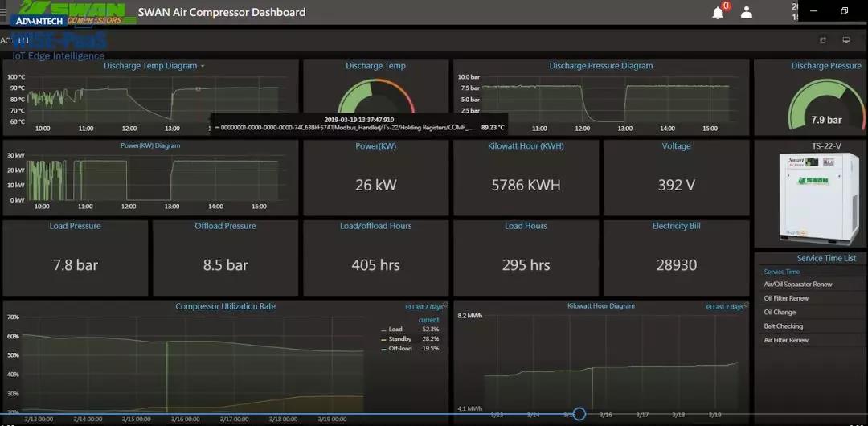Click the share dashboard icon

click(x=823, y=39)
